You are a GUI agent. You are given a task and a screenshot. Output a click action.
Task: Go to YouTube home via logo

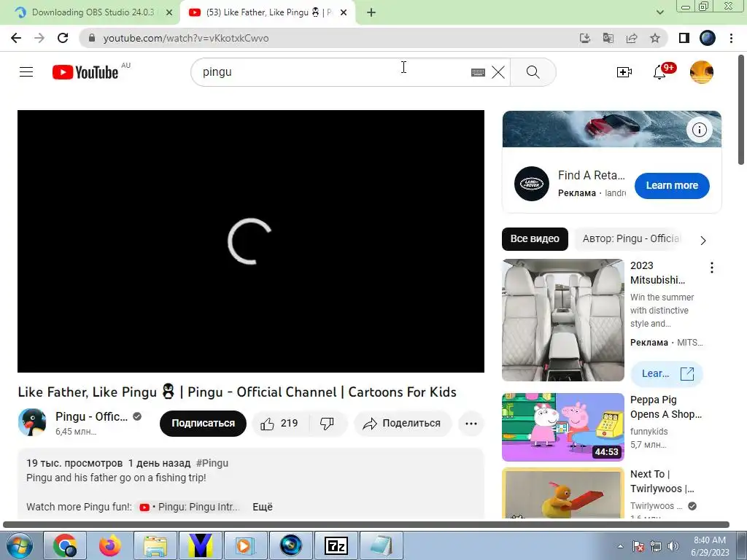tap(85, 72)
